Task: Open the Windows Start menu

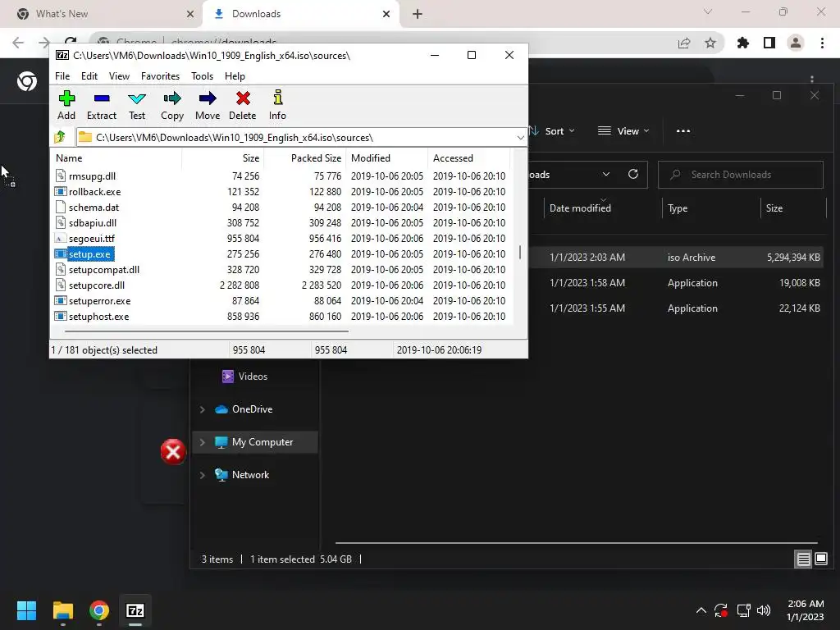Action: pos(26,610)
